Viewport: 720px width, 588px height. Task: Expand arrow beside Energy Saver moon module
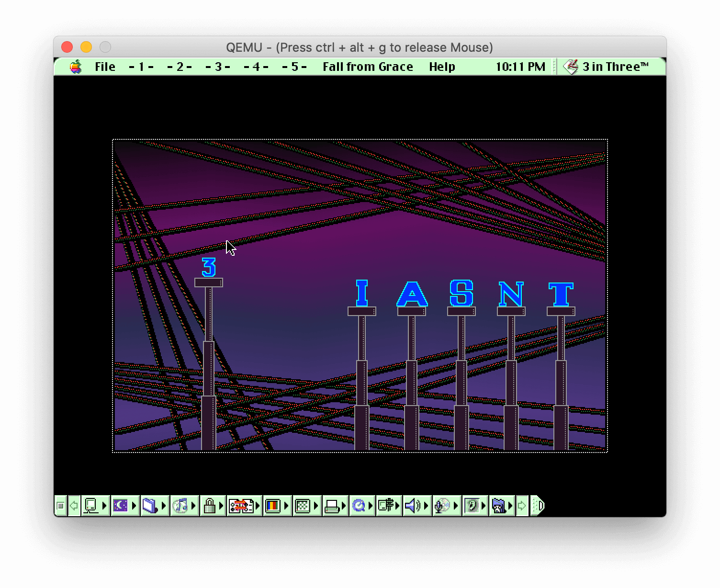coord(134,506)
